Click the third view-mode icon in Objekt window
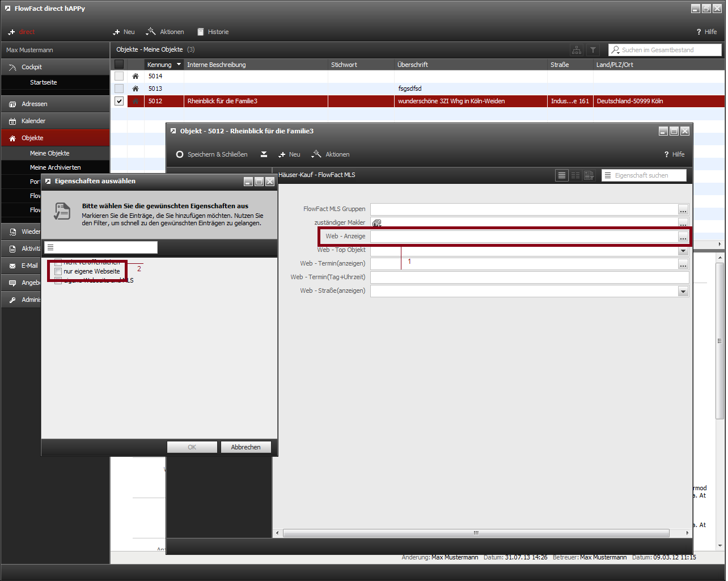This screenshot has height=581, width=728. (589, 175)
